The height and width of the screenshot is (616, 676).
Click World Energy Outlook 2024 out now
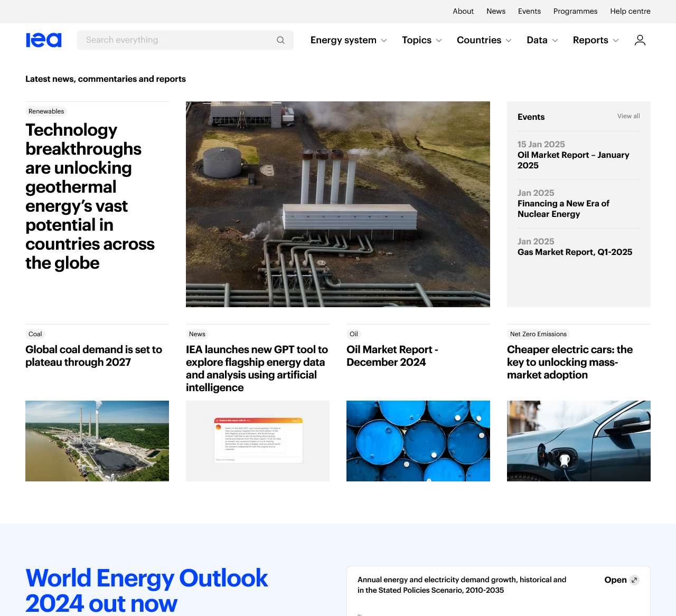(x=146, y=591)
